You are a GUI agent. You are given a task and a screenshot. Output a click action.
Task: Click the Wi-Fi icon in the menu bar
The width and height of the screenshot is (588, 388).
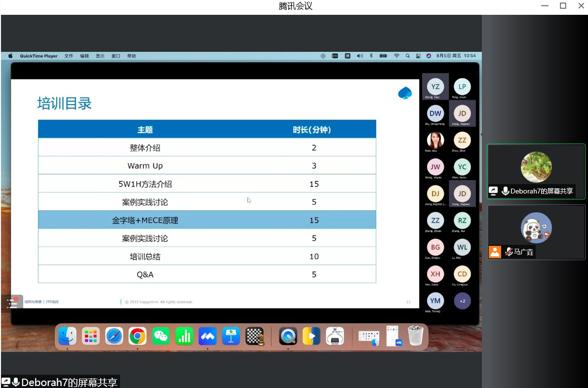tap(396, 56)
